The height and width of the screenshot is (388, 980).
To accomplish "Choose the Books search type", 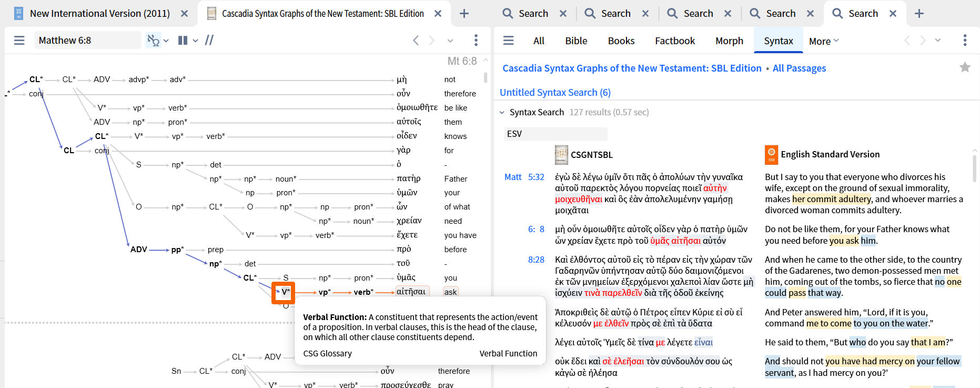I will click(621, 41).
